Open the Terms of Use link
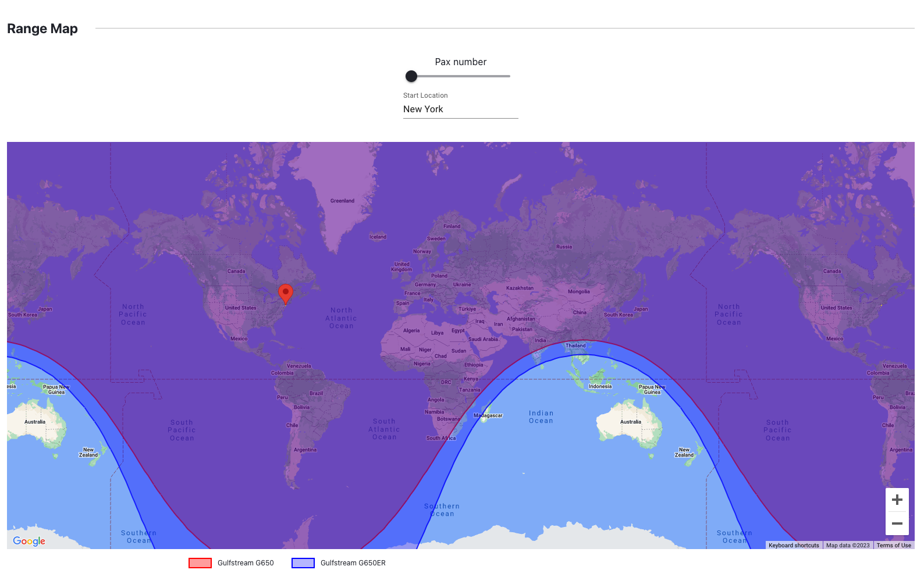This screenshot has height=577, width=924. pyautogui.click(x=894, y=546)
